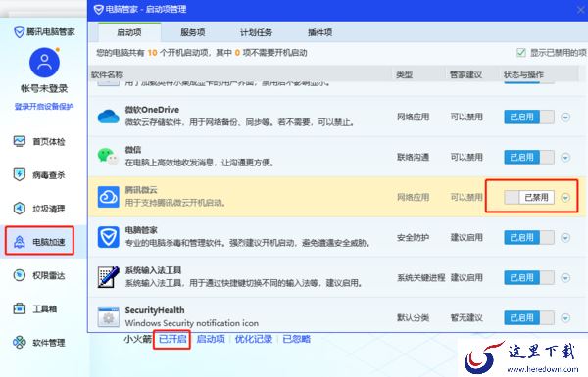The height and width of the screenshot is (377, 588).
Task: Sort by 软件名称 column header
Action: click(107, 74)
